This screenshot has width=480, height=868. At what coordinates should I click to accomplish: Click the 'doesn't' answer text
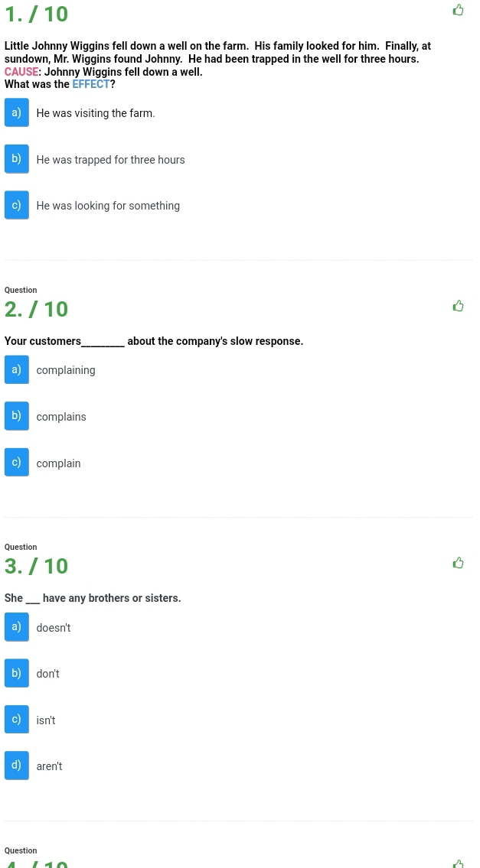[x=54, y=628]
